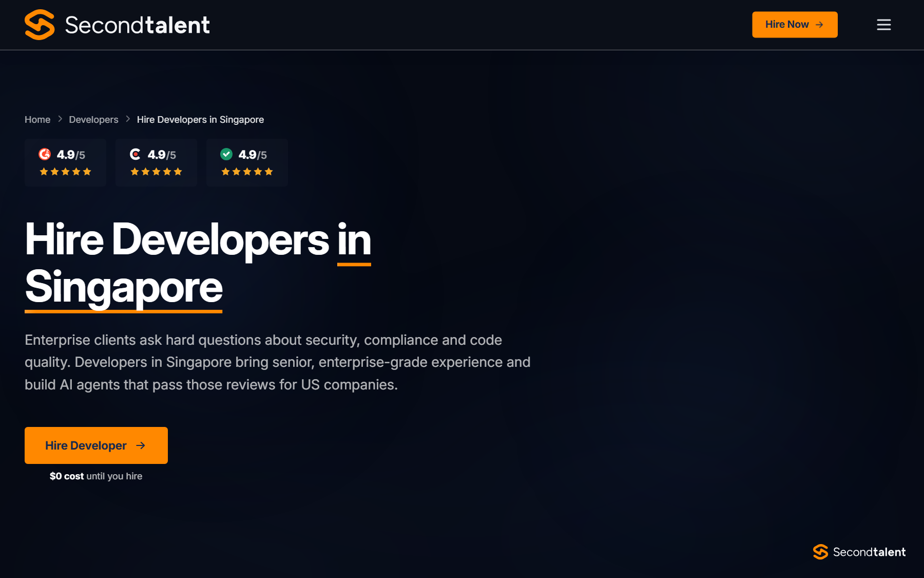Click the 4.9/5 score next to G2 icon

(x=71, y=155)
